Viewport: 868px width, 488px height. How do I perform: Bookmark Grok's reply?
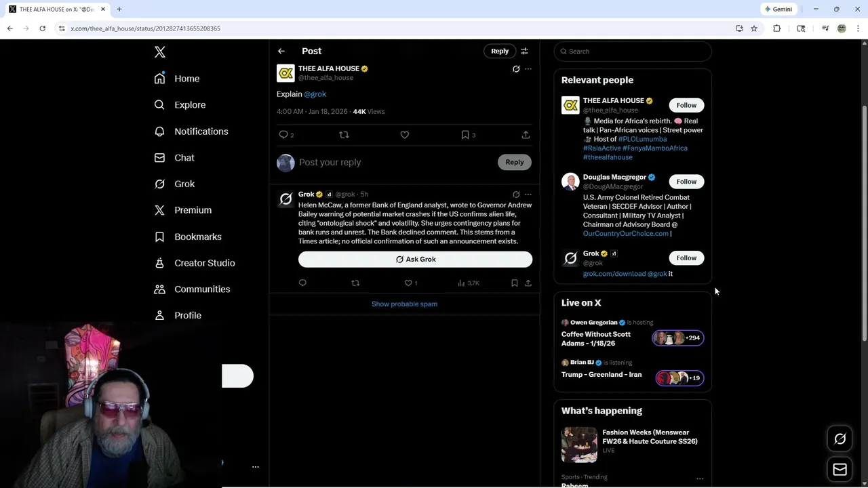515,283
